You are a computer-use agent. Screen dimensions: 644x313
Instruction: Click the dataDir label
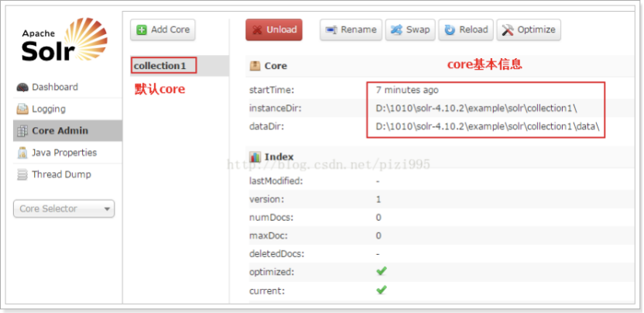(266, 127)
